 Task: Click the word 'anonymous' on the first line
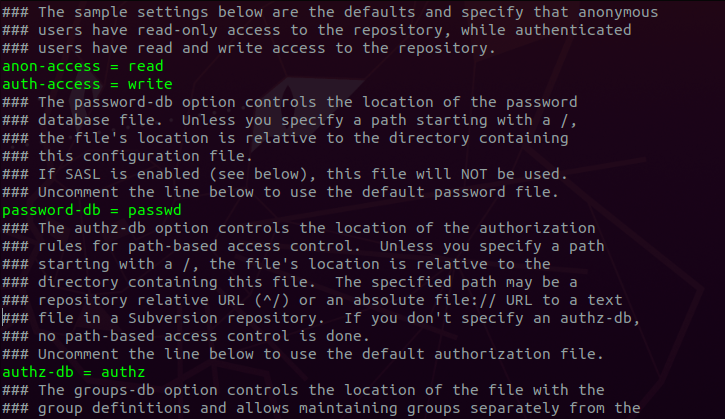pyautogui.click(x=618, y=12)
